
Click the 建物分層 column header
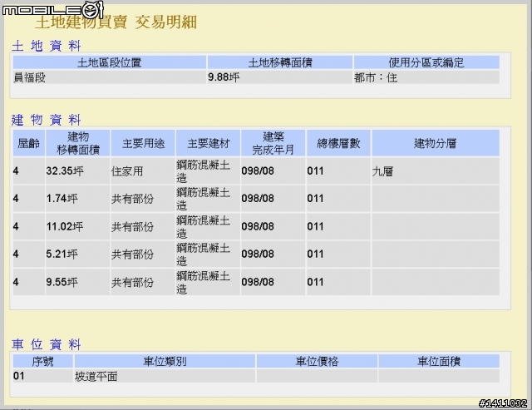tap(436, 143)
